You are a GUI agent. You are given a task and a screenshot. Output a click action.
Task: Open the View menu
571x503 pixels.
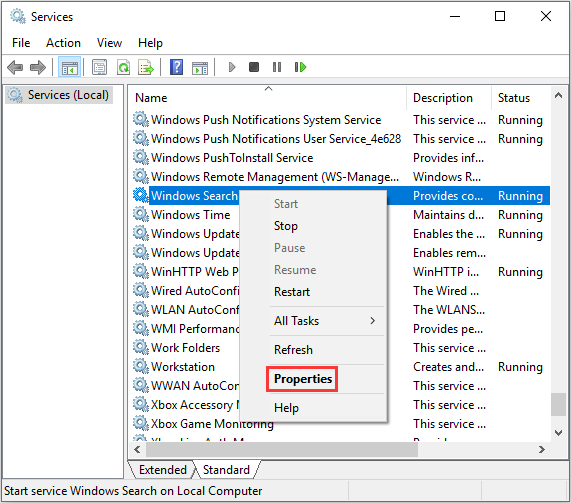pos(109,43)
